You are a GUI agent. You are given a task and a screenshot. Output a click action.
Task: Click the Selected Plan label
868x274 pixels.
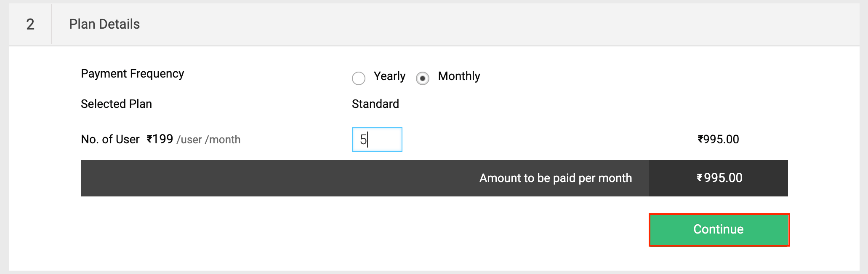(x=116, y=104)
